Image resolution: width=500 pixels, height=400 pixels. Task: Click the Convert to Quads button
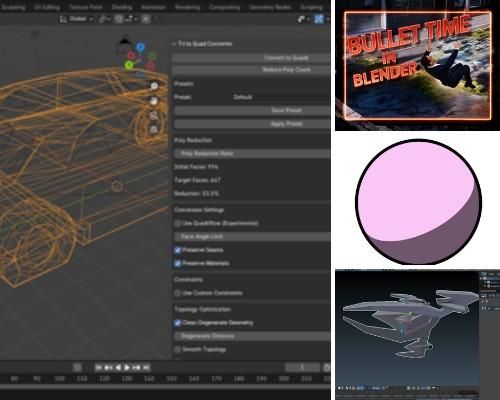[x=251, y=58]
